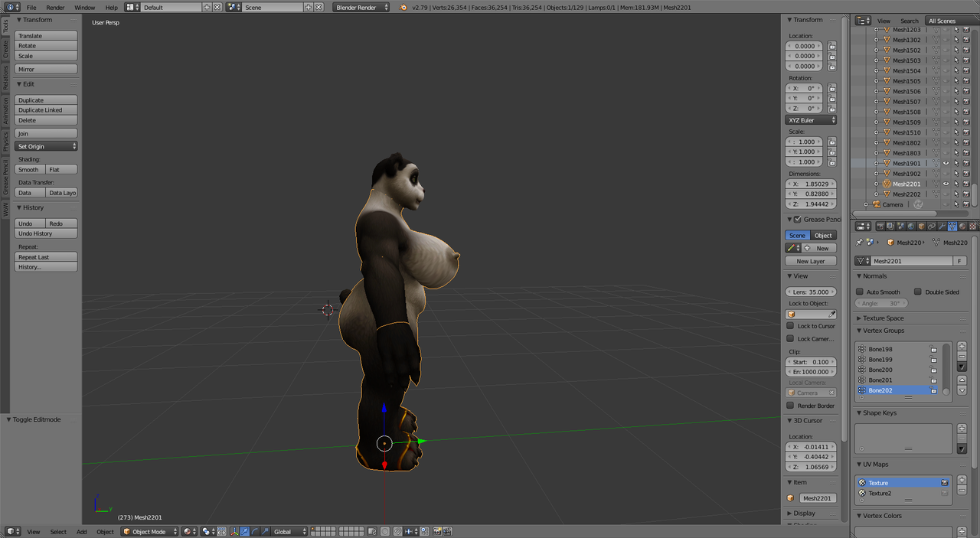The height and width of the screenshot is (538, 980).
Task: Expand Mesh1203 in the outliner tree
Action: pyautogui.click(x=877, y=30)
